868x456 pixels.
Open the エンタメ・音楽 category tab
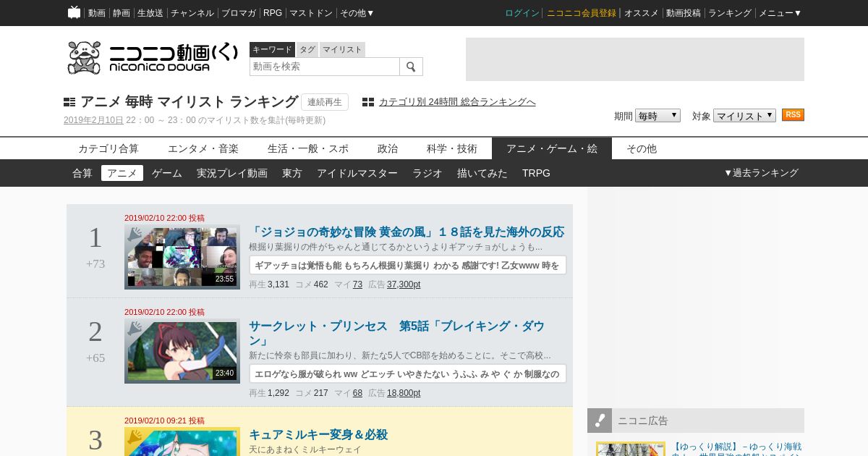[x=203, y=148]
